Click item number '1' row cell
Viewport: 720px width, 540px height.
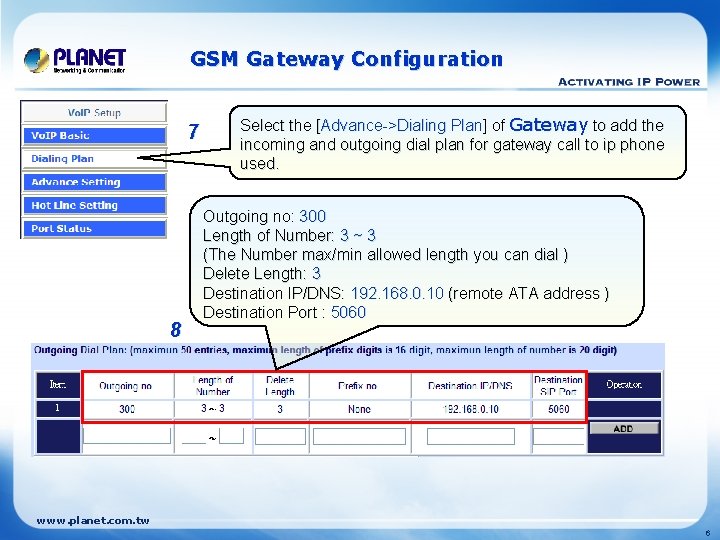[58, 408]
